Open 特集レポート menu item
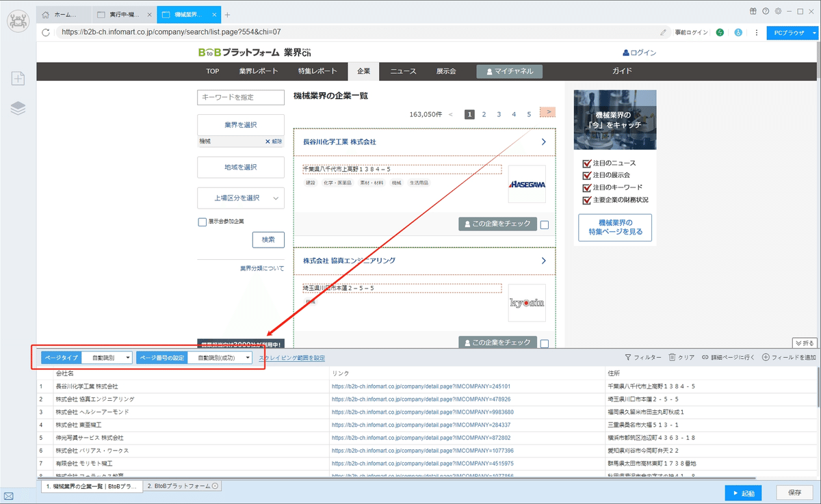 click(x=317, y=71)
